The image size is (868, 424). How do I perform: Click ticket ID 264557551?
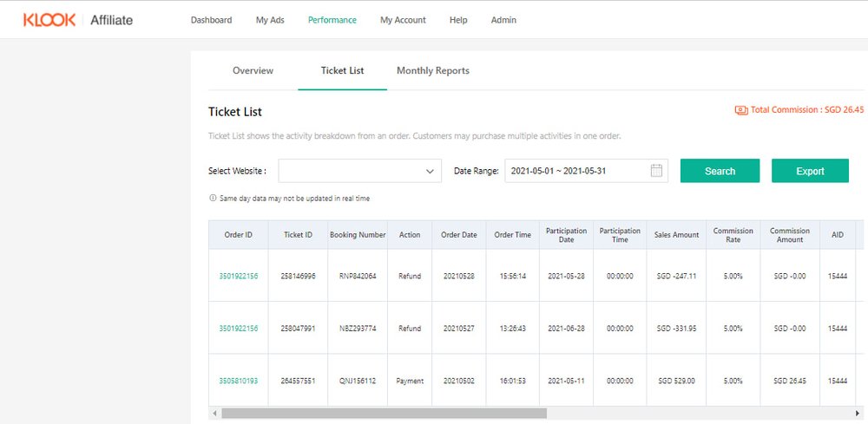298,381
